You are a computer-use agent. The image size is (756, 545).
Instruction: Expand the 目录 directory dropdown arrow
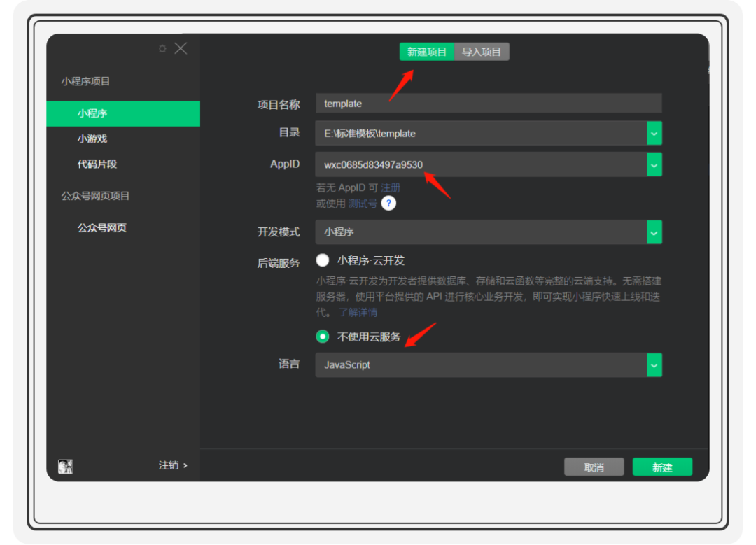pyautogui.click(x=654, y=133)
